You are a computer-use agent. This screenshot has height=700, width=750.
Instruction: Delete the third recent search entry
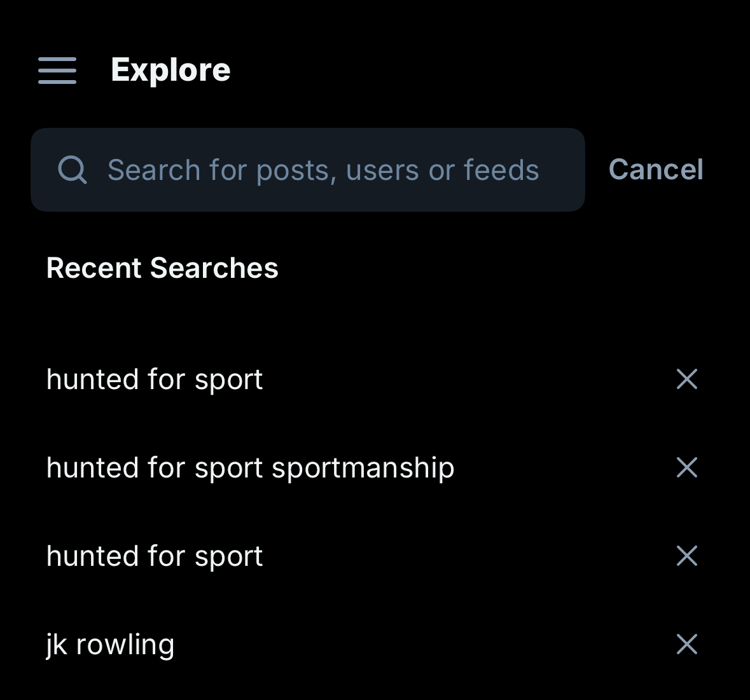[687, 556]
